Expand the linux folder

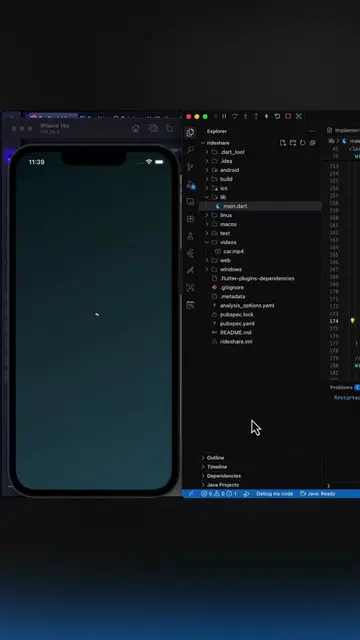click(207, 215)
